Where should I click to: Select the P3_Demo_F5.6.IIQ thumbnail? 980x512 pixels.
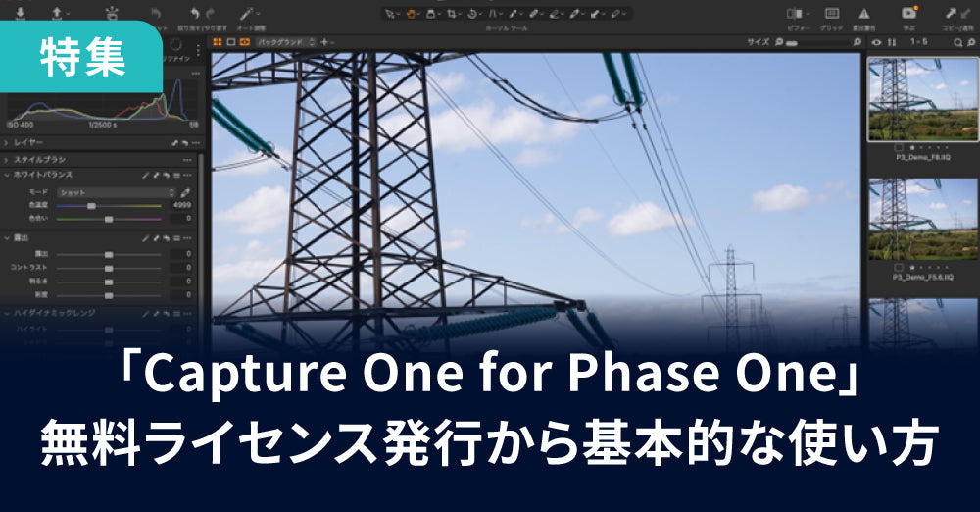click(x=922, y=219)
